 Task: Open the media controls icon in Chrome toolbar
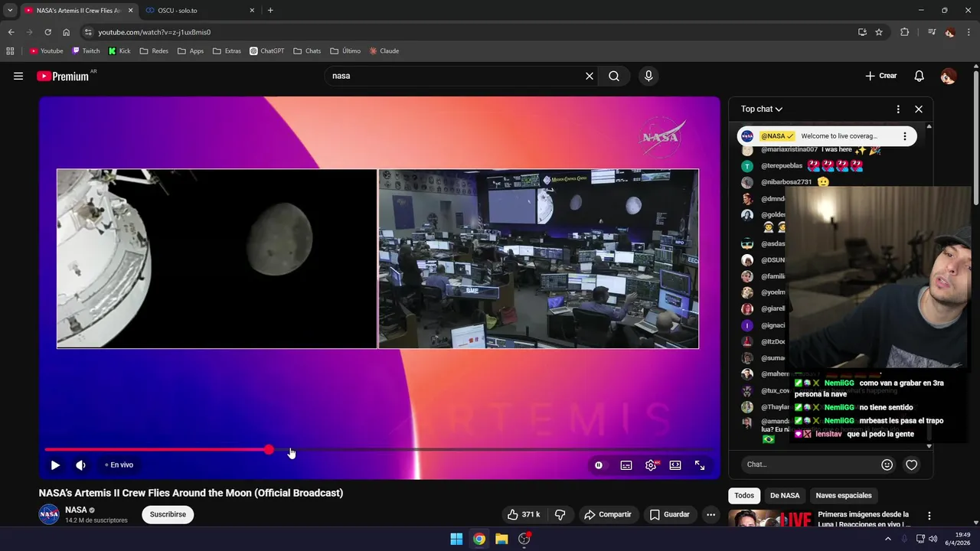click(x=931, y=32)
